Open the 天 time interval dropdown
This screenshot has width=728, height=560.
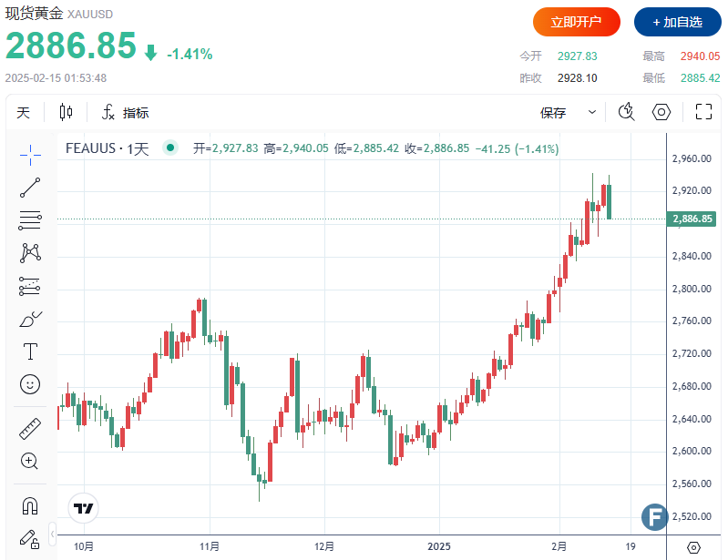(24, 113)
